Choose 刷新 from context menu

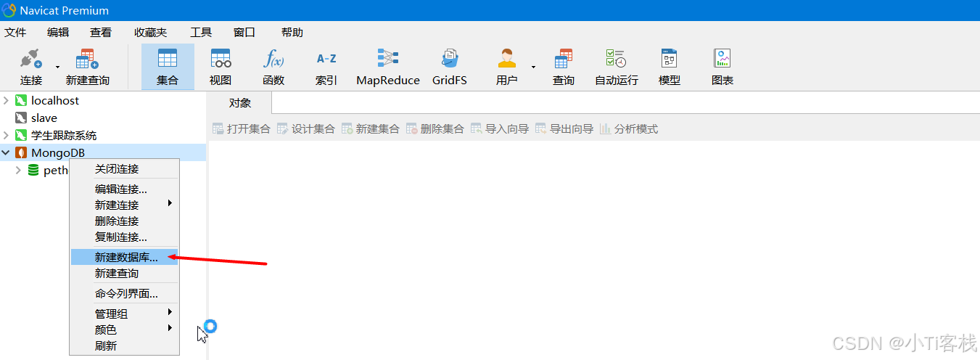pos(124,345)
